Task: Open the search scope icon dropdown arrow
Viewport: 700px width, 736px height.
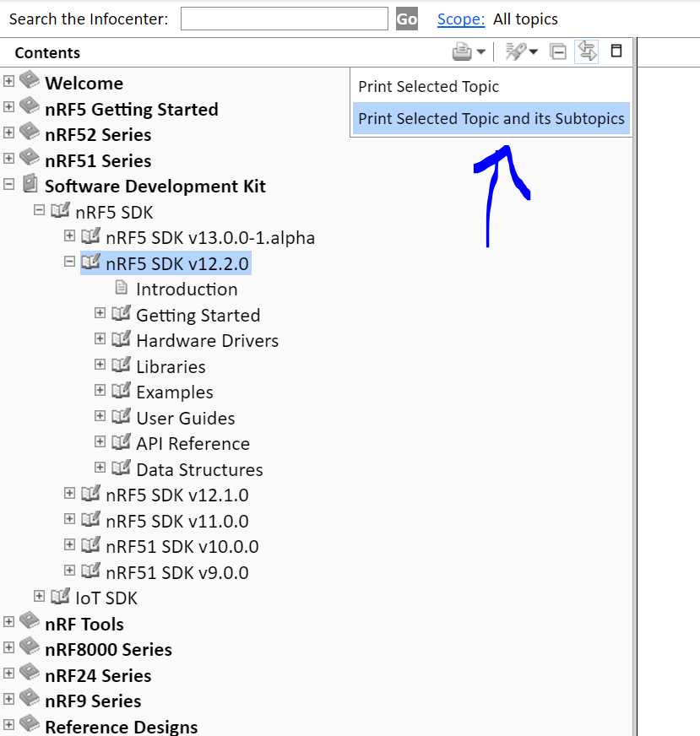Action: pos(534,51)
